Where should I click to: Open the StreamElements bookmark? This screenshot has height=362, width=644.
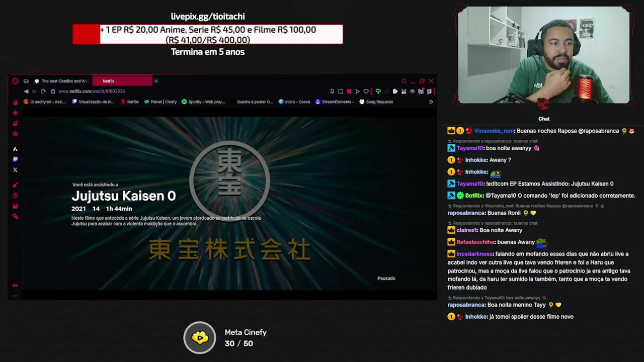pos(335,102)
